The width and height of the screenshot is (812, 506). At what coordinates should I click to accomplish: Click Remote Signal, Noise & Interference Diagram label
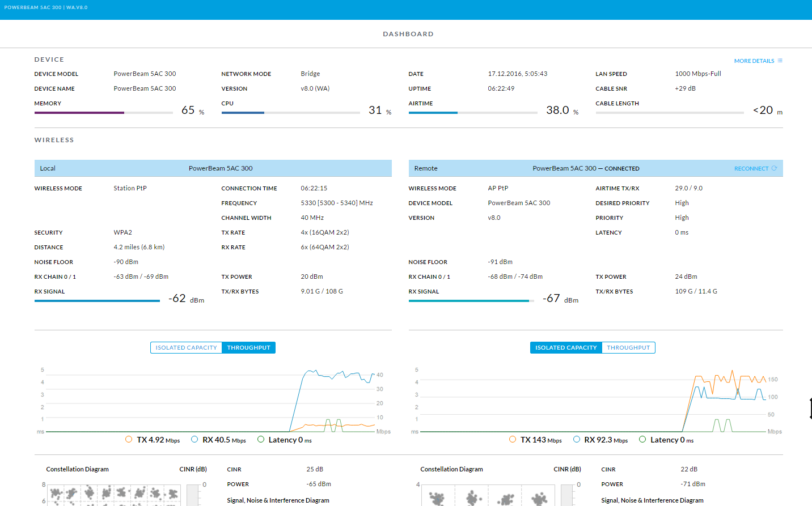[652, 500]
